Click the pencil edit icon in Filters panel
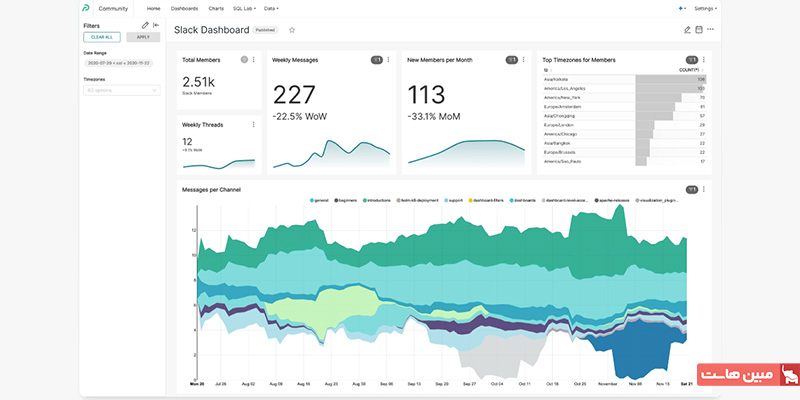 coord(146,24)
